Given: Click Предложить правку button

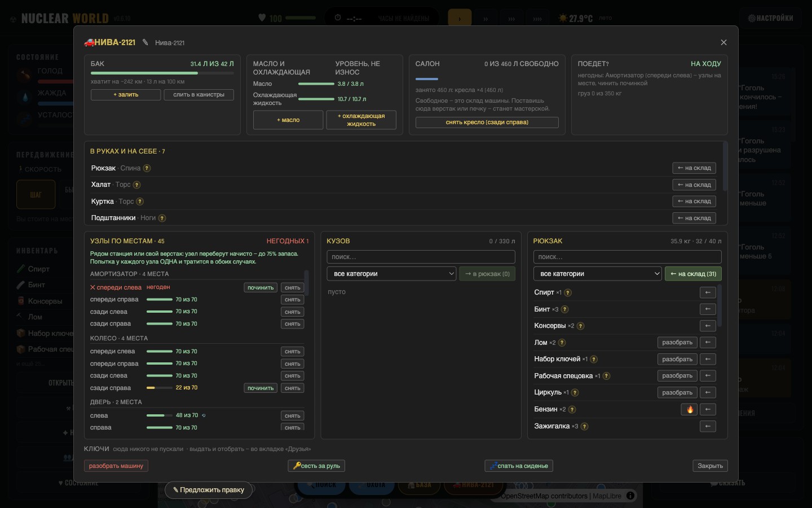Looking at the screenshot, I should click(x=208, y=490).
